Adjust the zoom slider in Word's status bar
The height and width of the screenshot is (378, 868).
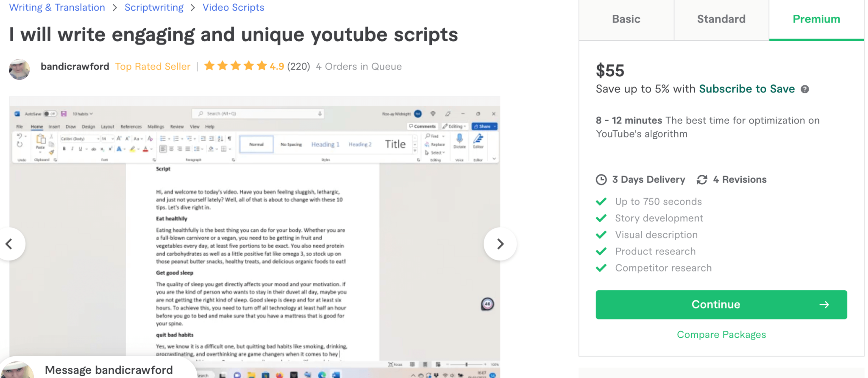[x=466, y=364]
